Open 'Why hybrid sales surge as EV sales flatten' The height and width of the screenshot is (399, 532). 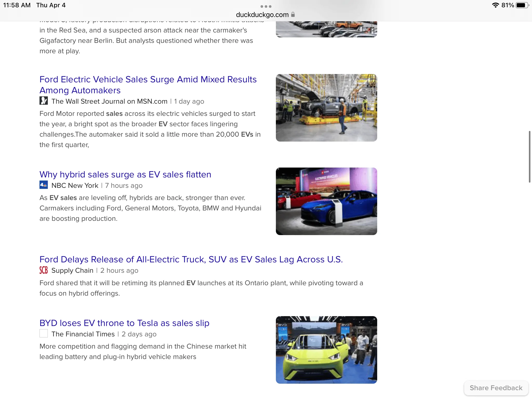click(x=125, y=174)
